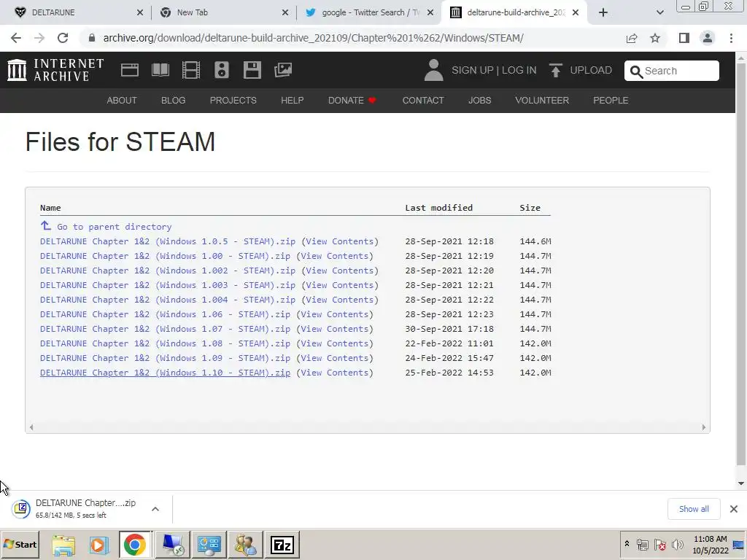Open the PEOPLE menu item
Image resolution: width=747 pixels, height=560 pixels.
pyautogui.click(x=611, y=101)
